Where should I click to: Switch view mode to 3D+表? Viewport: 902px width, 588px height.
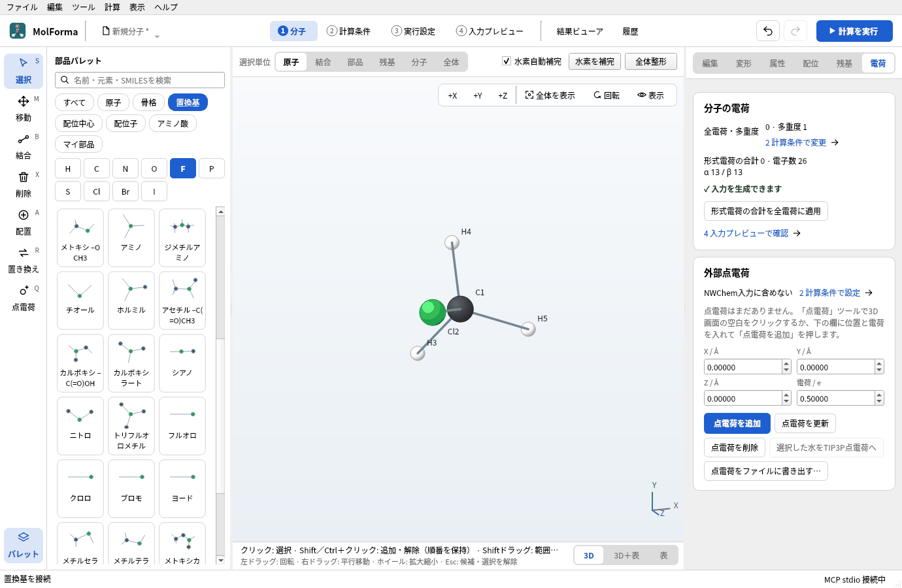tap(626, 555)
